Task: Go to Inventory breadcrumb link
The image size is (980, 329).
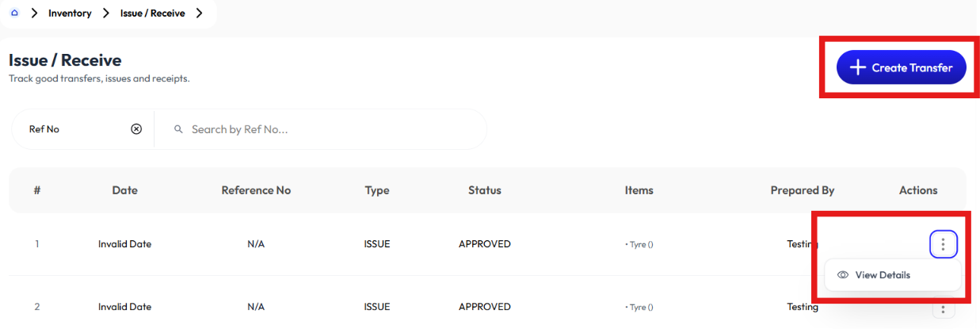Action: [x=70, y=13]
